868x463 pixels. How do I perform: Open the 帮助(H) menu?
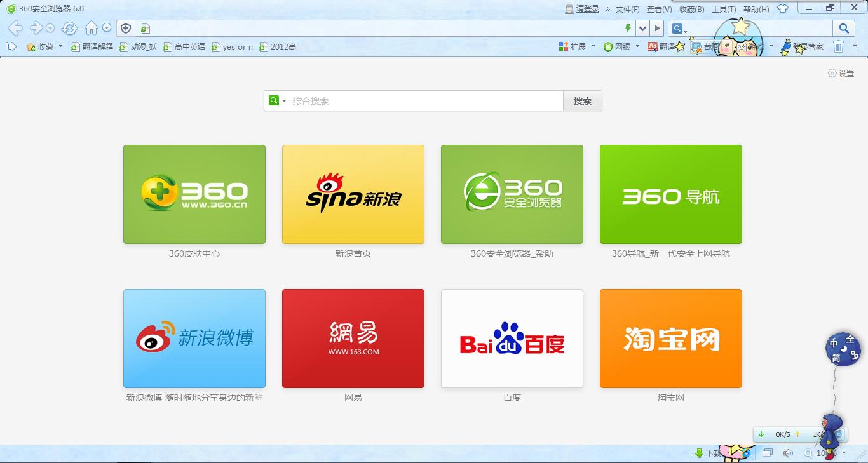coord(756,9)
